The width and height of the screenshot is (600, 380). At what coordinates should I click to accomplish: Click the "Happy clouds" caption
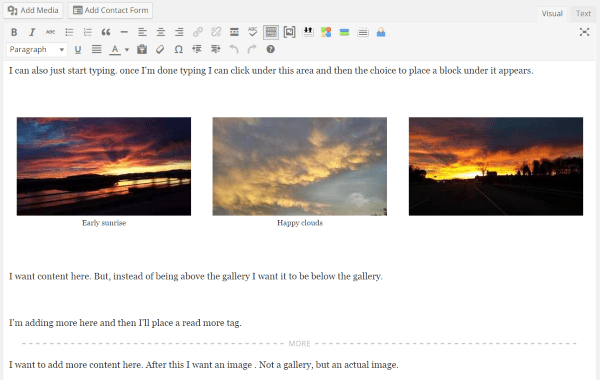pos(300,223)
